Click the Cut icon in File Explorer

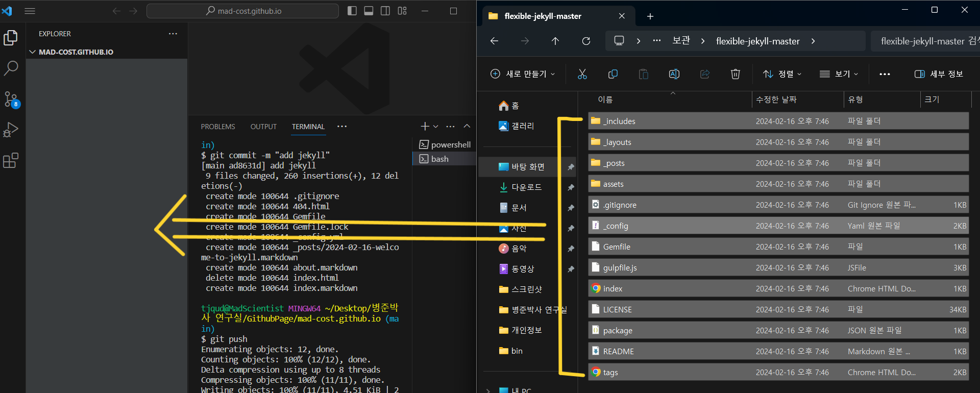point(582,74)
